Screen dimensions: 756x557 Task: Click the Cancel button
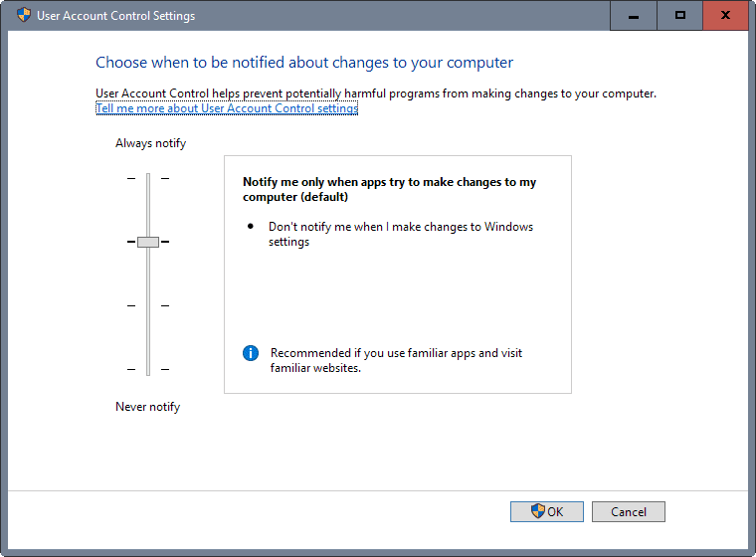tap(629, 511)
